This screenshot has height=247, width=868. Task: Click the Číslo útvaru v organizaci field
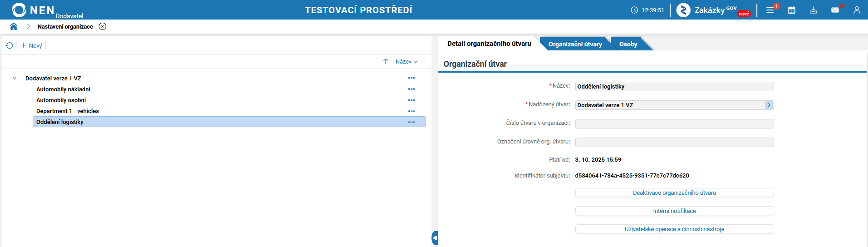tap(674, 123)
